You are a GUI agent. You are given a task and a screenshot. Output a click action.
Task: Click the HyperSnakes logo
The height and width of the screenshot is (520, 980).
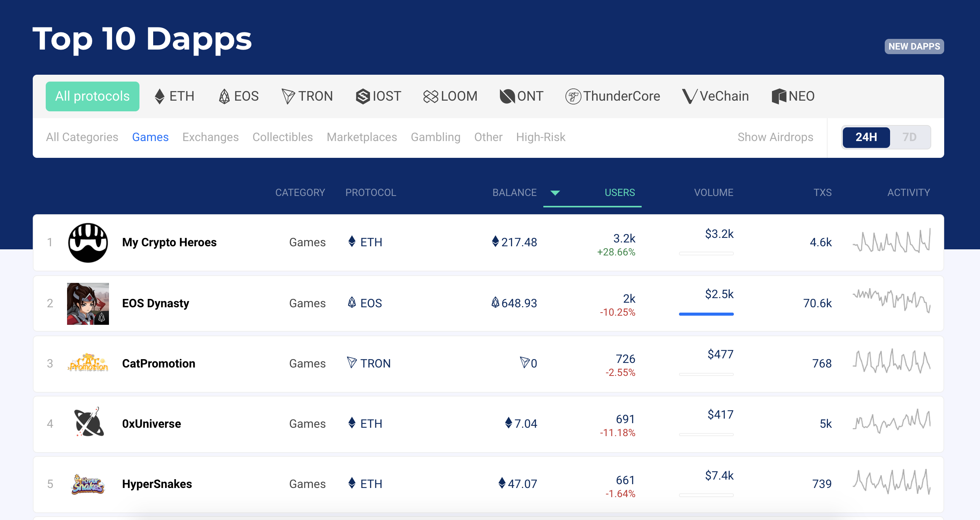[x=88, y=484]
